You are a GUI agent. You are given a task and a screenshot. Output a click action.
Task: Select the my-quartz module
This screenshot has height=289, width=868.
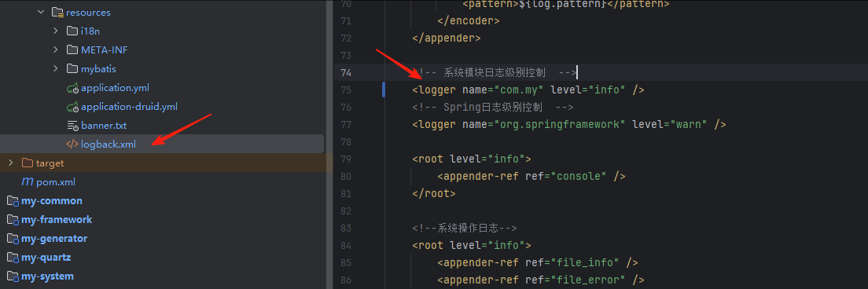[x=46, y=258]
